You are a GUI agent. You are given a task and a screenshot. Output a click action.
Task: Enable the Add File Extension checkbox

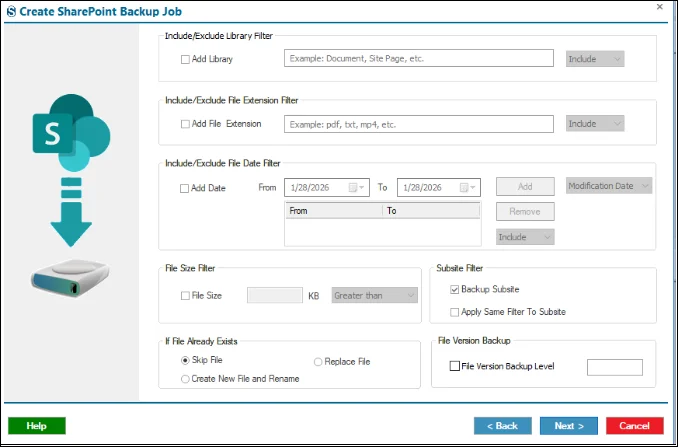pos(185,124)
